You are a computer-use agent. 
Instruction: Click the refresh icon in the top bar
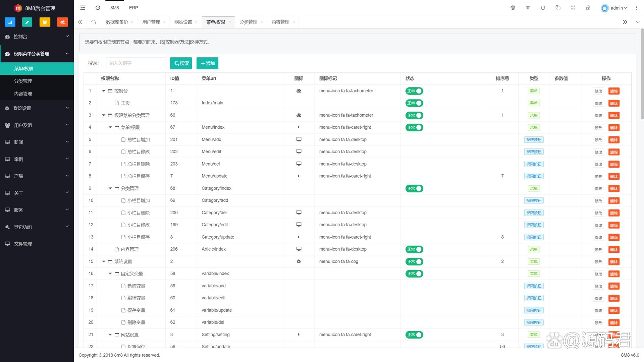(x=98, y=8)
